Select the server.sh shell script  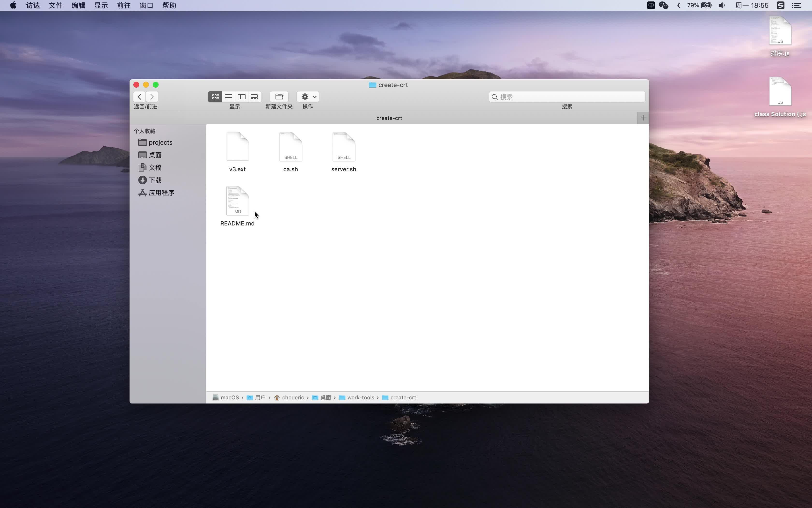pyautogui.click(x=344, y=152)
